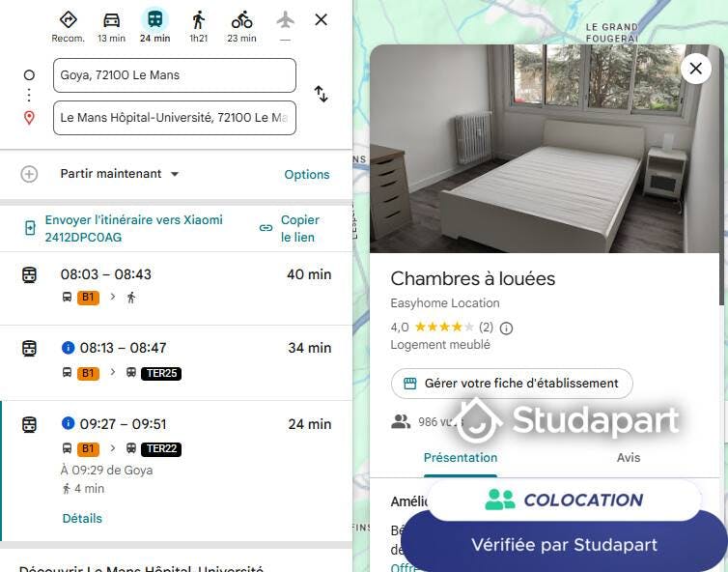Open Détails of 09:27 route
Image resolution: width=728 pixels, height=572 pixels.
click(x=82, y=519)
